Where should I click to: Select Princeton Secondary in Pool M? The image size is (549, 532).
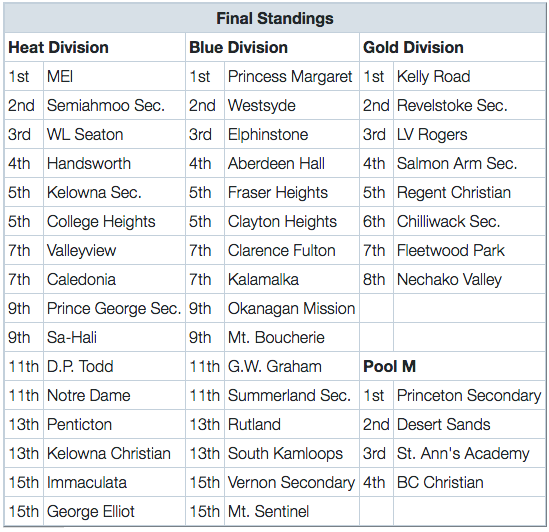[470, 395]
